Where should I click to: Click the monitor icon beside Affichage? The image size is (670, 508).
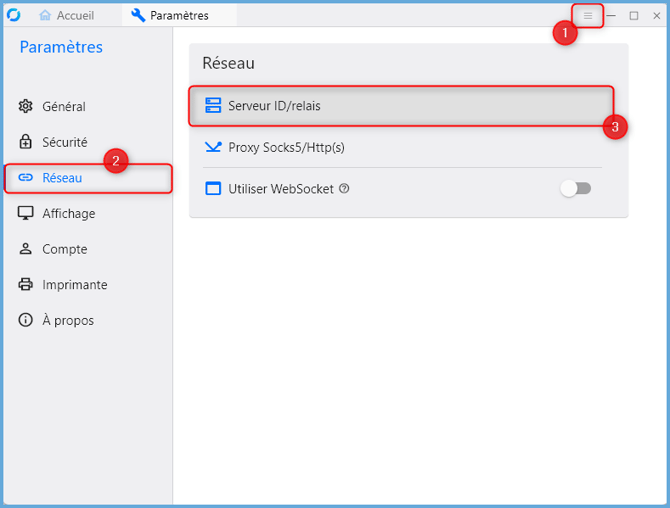(x=26, y=213)
